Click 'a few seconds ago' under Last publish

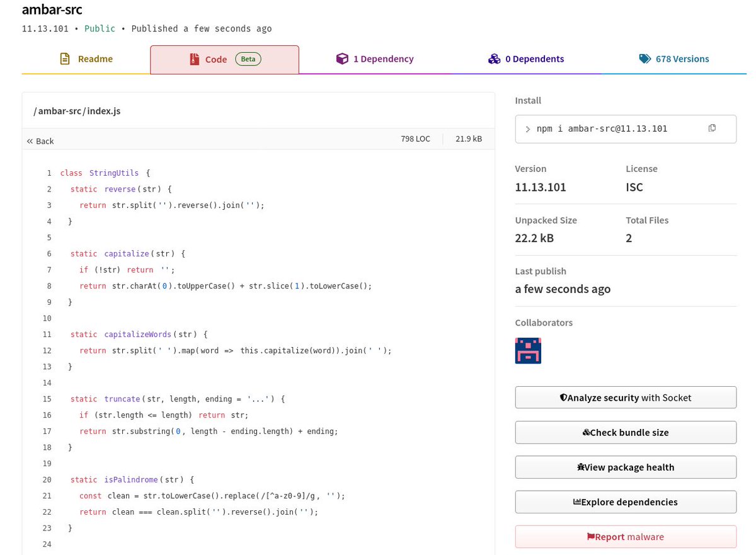point(563,289)
